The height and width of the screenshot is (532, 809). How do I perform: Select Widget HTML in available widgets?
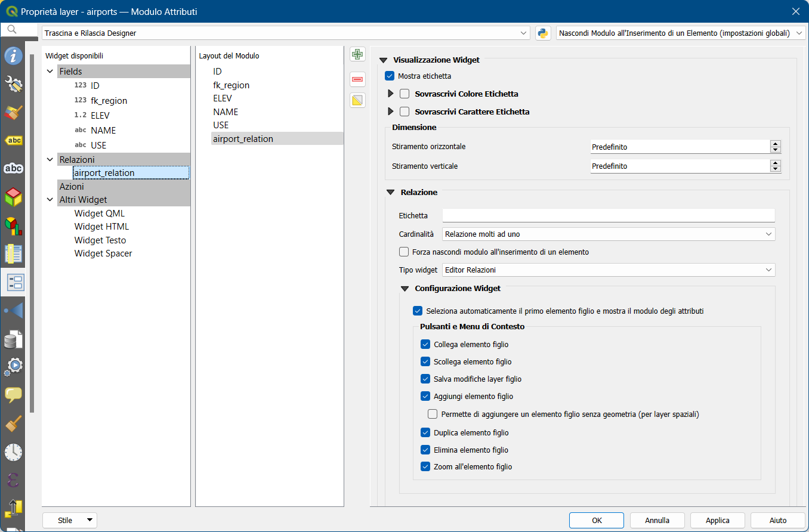[101, 227]
